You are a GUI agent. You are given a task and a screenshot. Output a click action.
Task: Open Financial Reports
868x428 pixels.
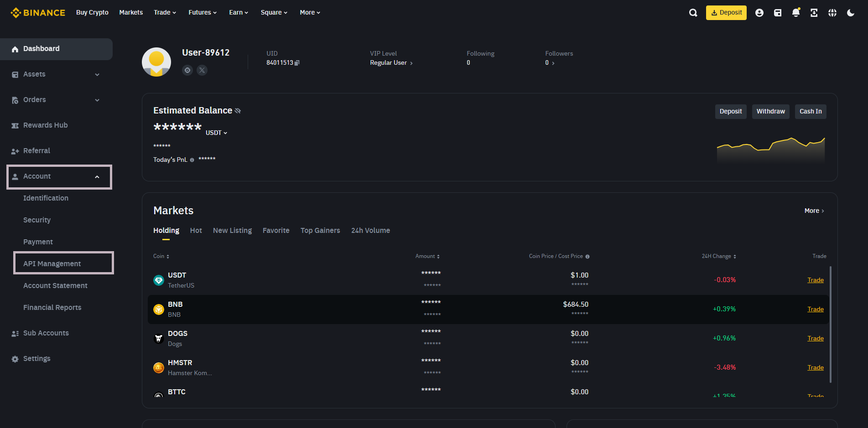[52, 308]
